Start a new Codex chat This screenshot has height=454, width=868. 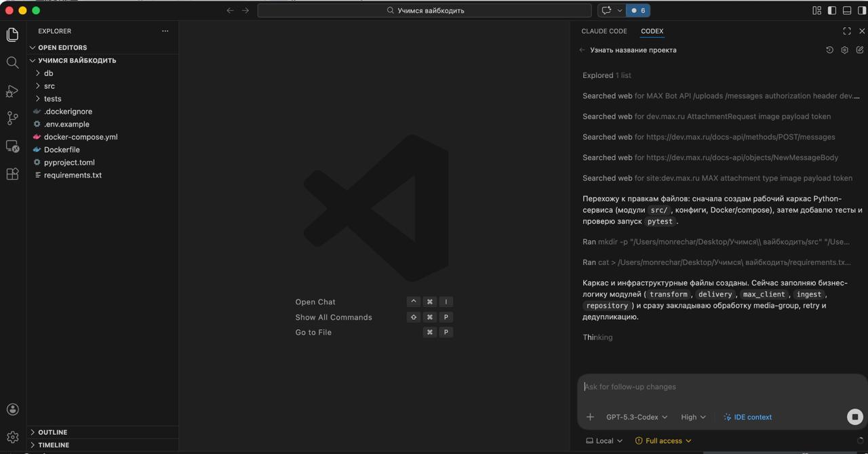(860, 50)
